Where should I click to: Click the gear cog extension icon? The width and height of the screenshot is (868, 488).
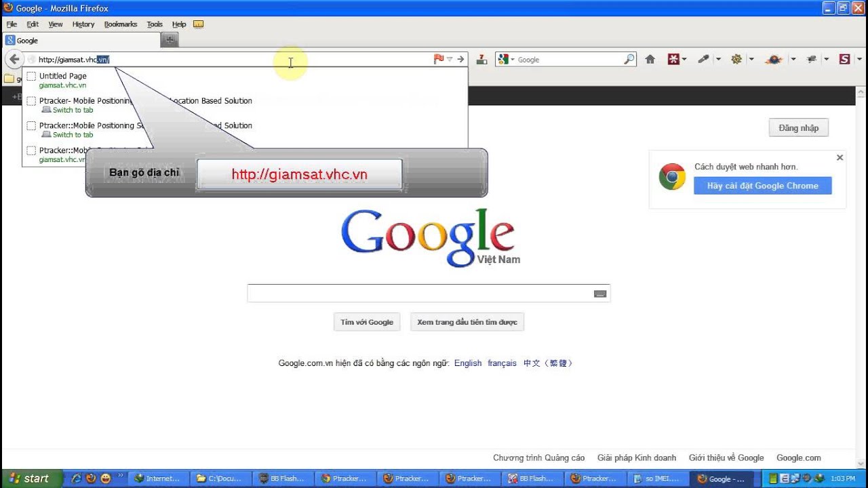click(736, 60)
